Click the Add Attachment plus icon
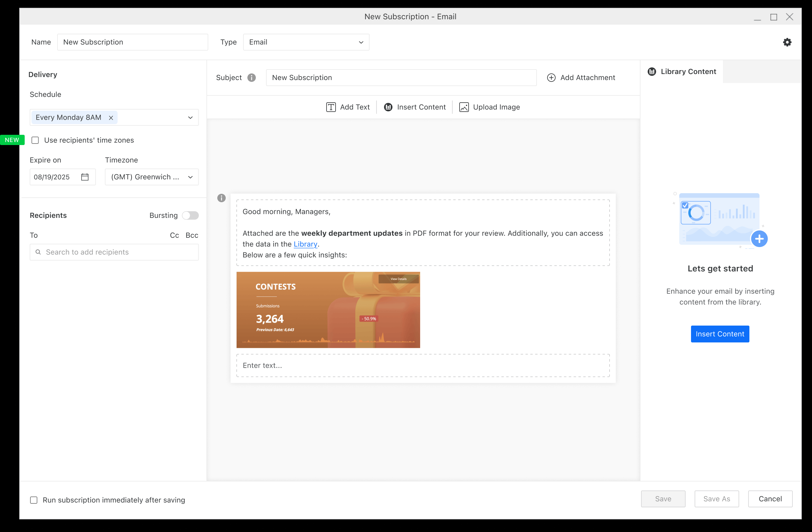Screen dimensions: 812x532 pos(551,78)
